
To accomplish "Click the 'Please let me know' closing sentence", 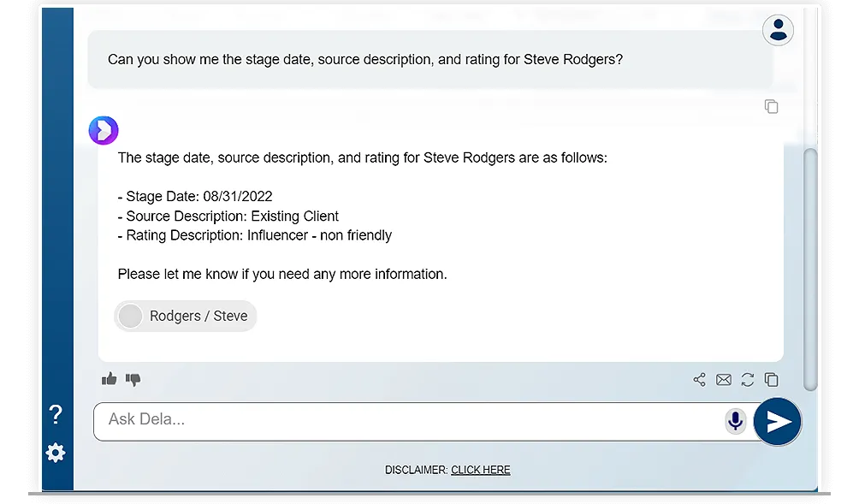I will tap(282, 274).
